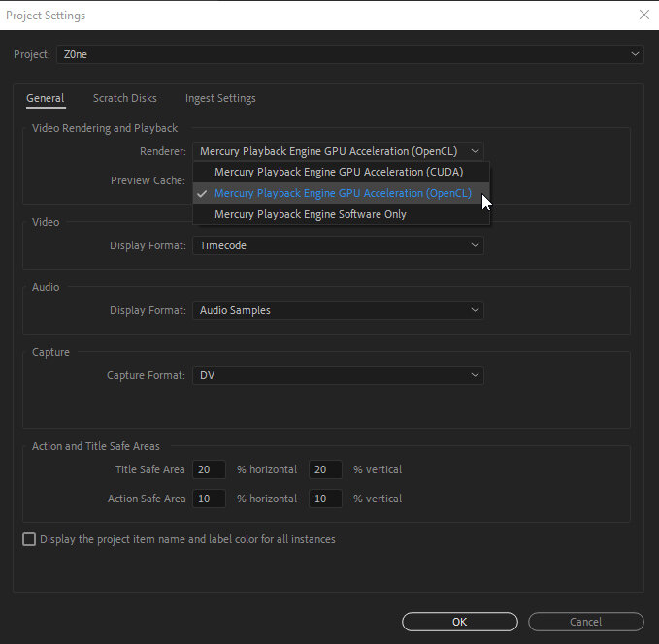Open the Project Z0ne dropdown
The image size is (659, 644).
pyautogui.click(x=349, y=54)
